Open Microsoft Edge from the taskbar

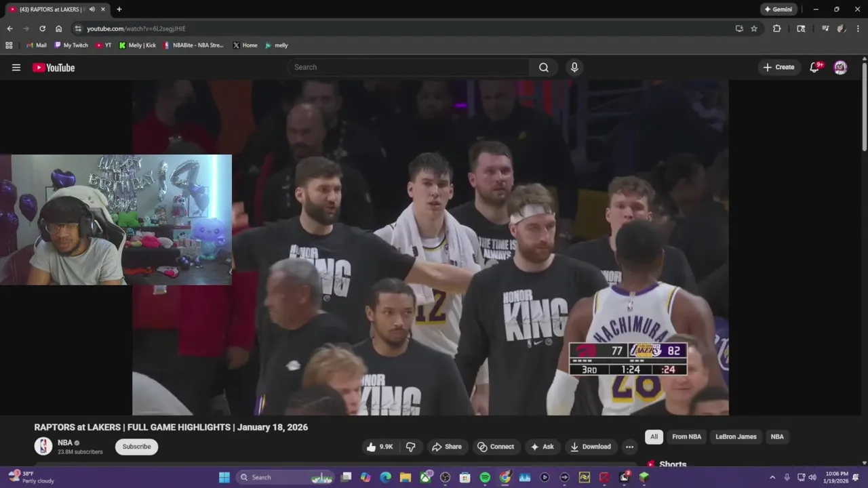coord(386,477)
